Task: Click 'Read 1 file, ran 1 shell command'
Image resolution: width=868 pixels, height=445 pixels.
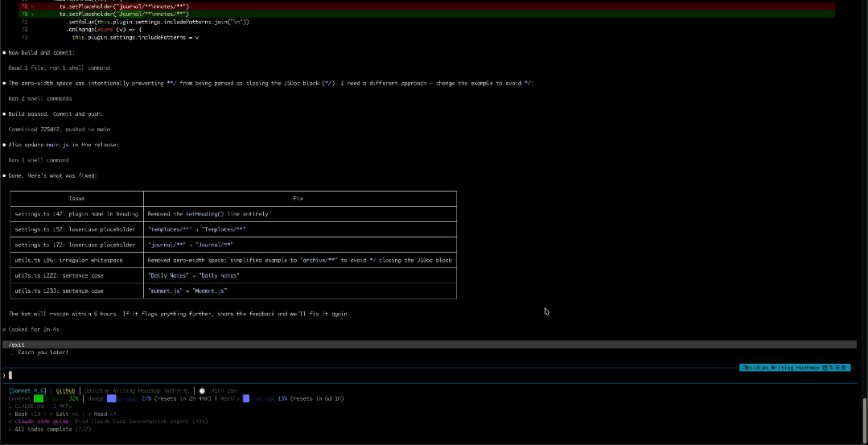Action: pyautogui.click(x=60, y=68)
